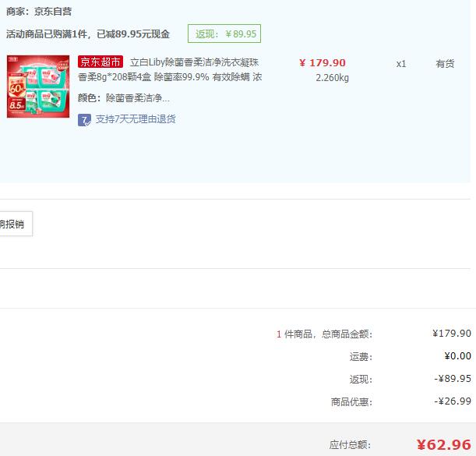Select the 商家: 京东自营 merchant text
Viewport: 476px width, 456px height.
pos(39,12)
